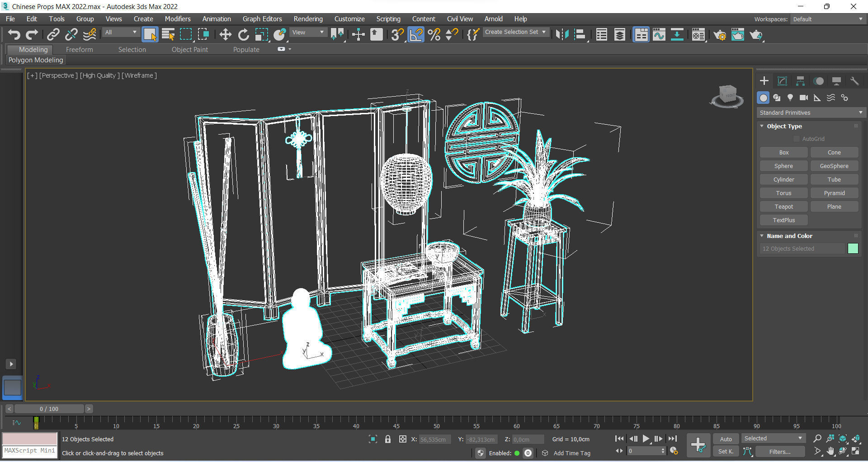The width and height of the screenshot is (868, 462).
Task: Toggle the Selection Lock padlock
Action: 387,439
